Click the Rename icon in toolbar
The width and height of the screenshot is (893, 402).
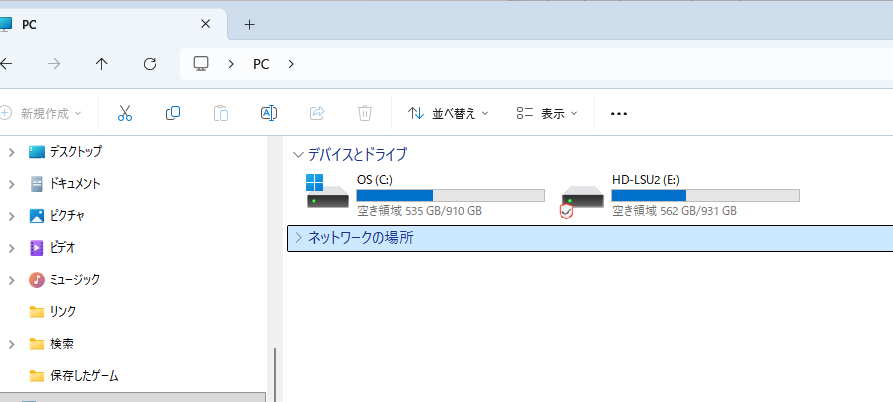tap(269, 113)
